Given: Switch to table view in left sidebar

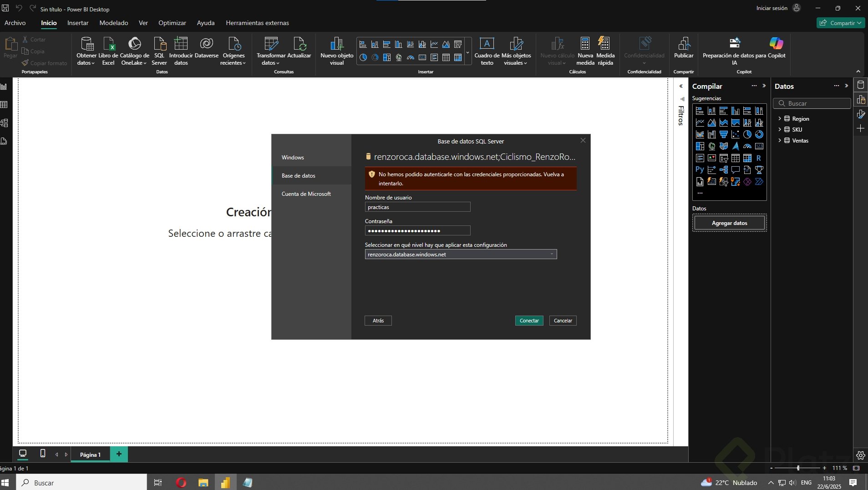Looking at the screenshot, I should coord(4,105).
